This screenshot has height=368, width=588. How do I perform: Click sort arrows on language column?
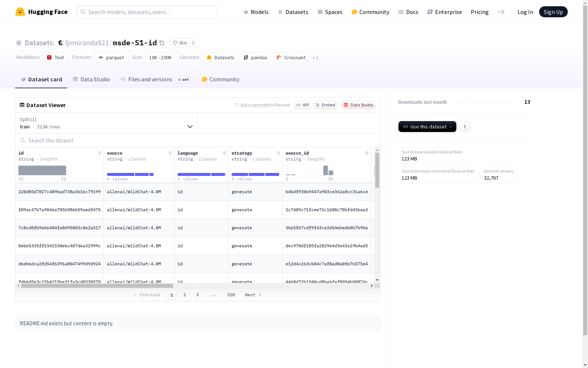[x=224, y=153]
